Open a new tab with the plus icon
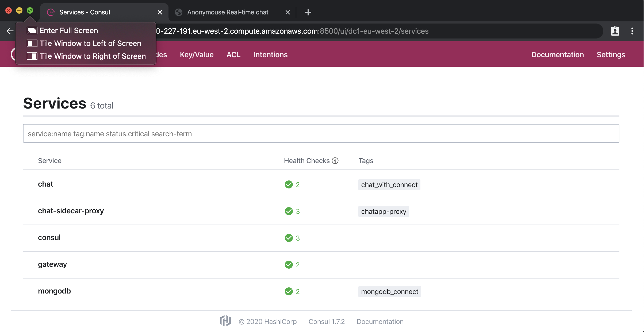The image size is (644, 332). [x=308, y=12]
